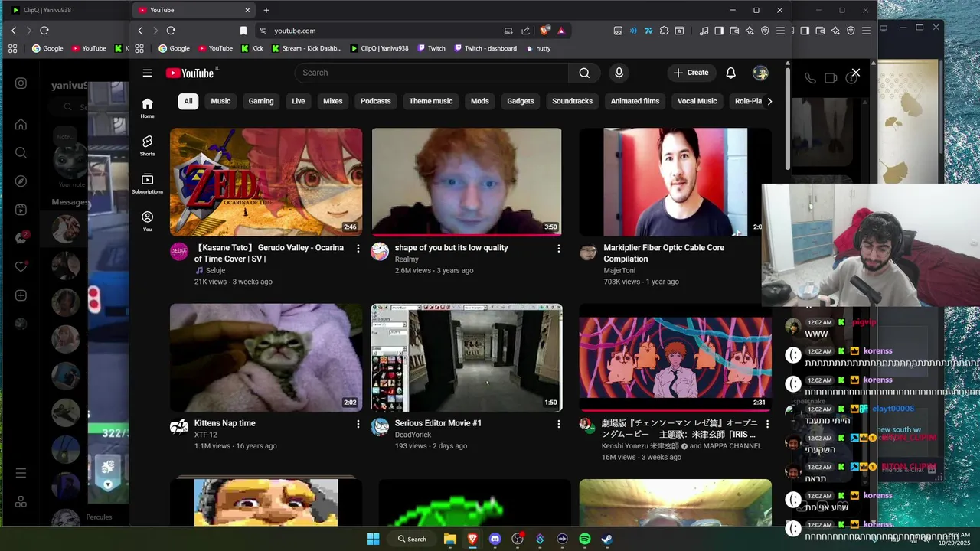Open the Brave main menu hamburger
The image size is (980, 551).
click(x=780, y=31)
